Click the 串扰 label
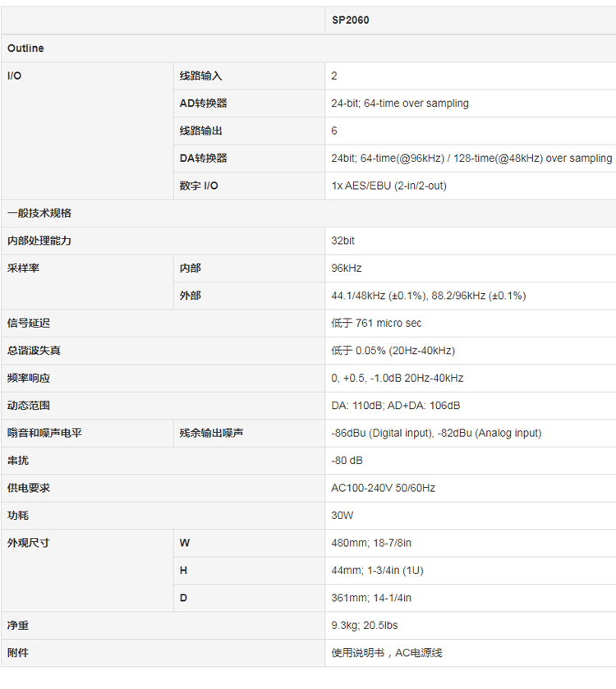 (18, 461)
